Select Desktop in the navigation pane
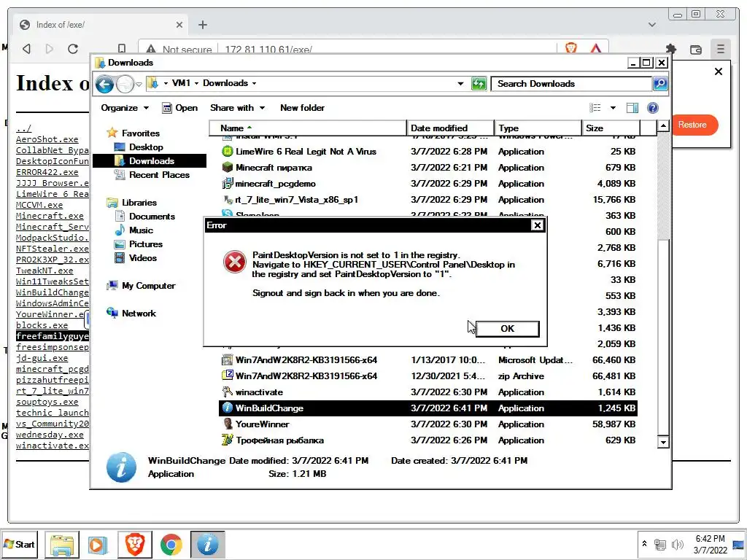 coord(139,147)
